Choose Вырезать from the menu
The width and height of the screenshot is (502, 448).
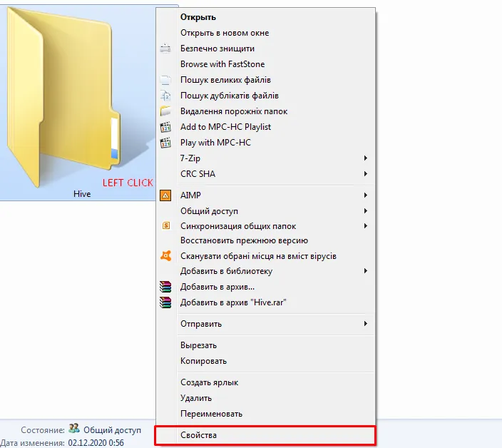tap(265, 345)
